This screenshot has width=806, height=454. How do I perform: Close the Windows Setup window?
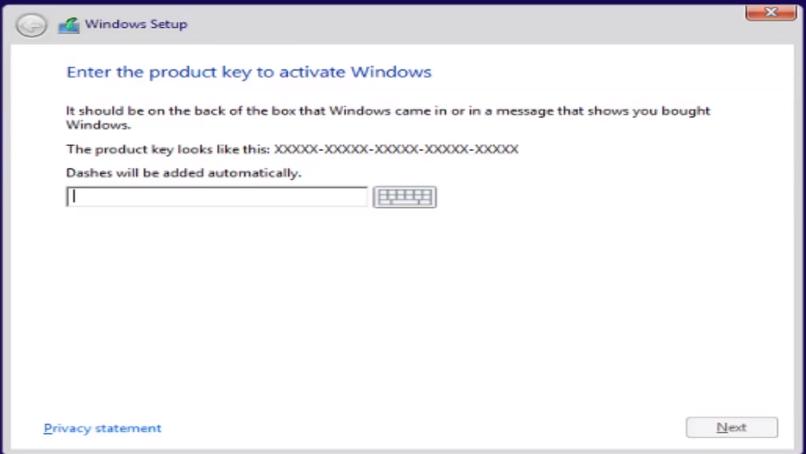tap(771, 12)
